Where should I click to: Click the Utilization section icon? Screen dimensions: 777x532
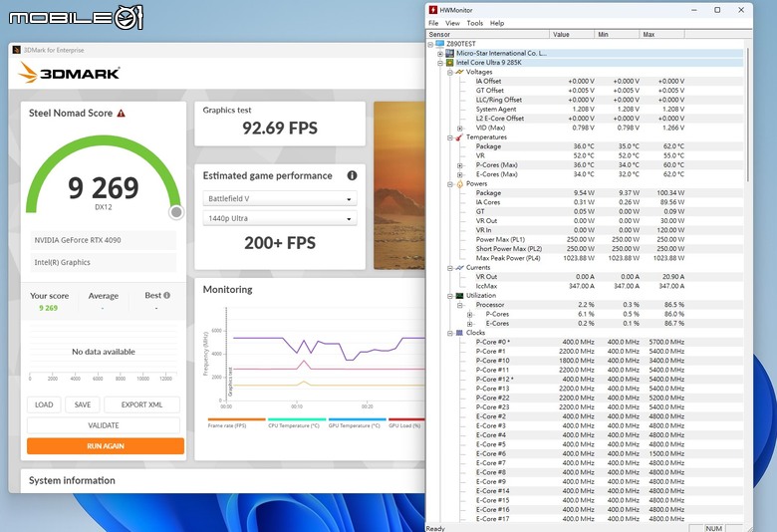pos(459,296)
